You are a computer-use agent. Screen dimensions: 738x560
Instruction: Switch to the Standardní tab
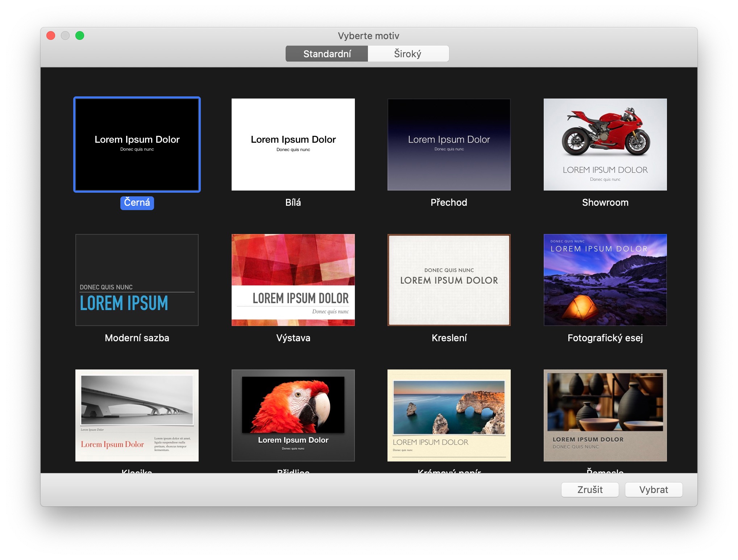pyautogui.click(x=327, y=54)
